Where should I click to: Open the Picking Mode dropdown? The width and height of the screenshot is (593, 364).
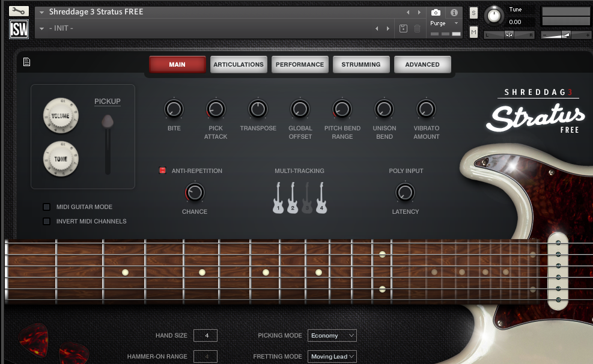[x=332, y=336]
